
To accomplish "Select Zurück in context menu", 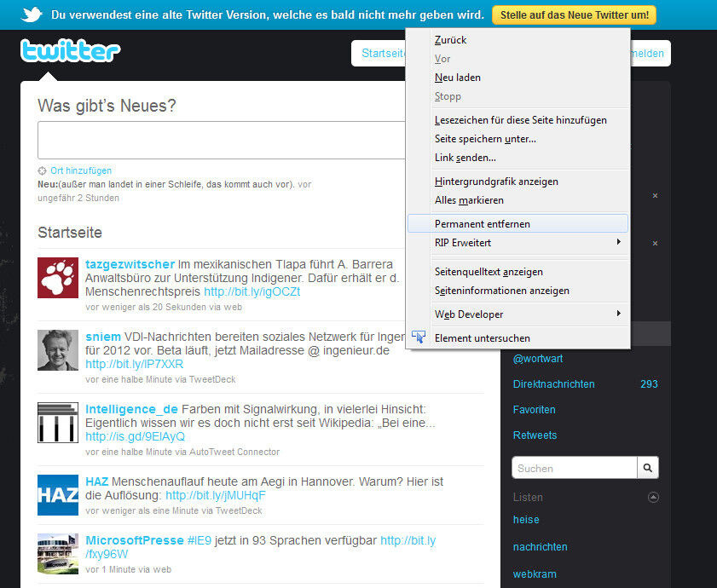I will (518, 40).
